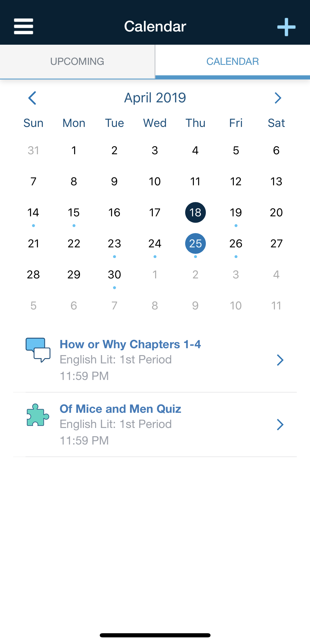The image size is (310, 644).
Task: Click the April 2019 month title
Action: 155,98
